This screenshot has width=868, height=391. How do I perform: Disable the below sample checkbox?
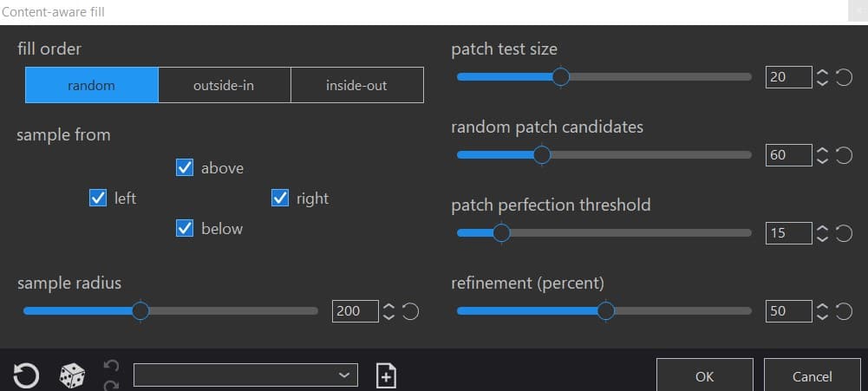[185, 228]
